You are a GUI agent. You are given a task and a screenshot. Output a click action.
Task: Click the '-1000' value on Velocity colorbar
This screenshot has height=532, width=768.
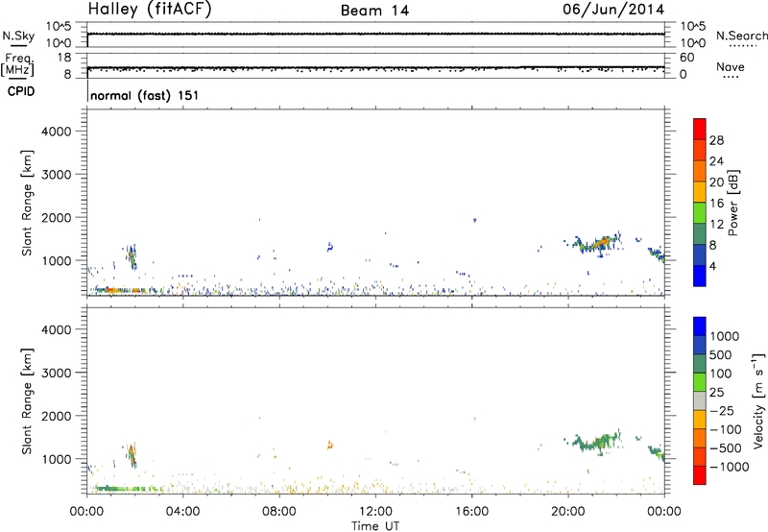(730, 467)
